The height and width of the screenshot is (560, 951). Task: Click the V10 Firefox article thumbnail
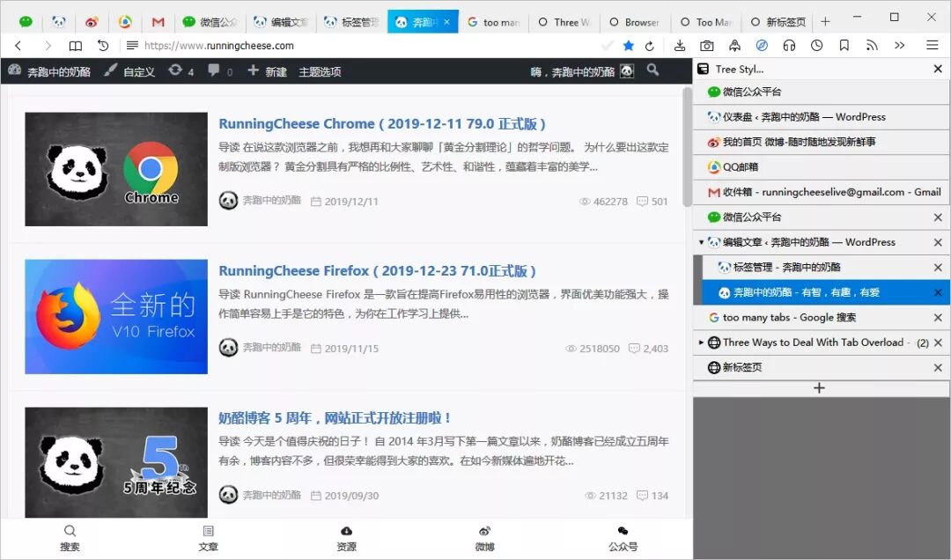coord(116,316)
